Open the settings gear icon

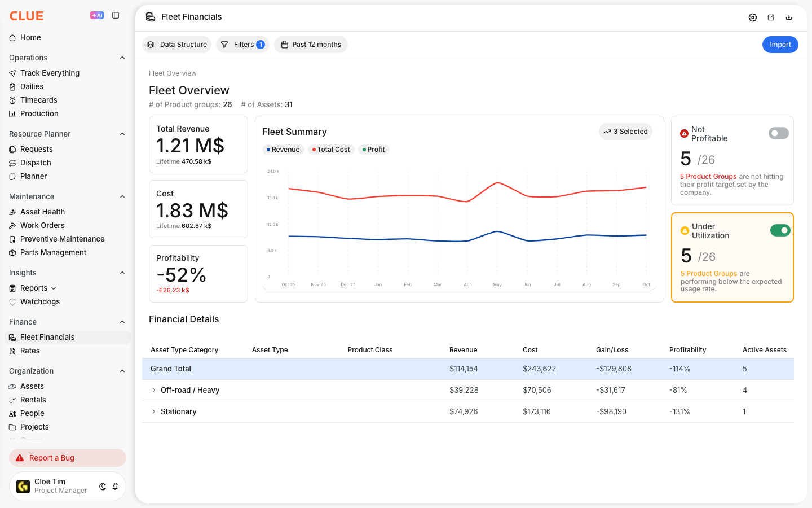pyautogui.click(x=753, y=17)
